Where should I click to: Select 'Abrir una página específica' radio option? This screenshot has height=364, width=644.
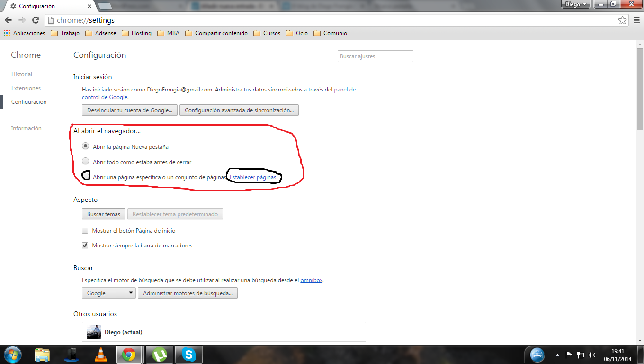click(x=86, y=175)
